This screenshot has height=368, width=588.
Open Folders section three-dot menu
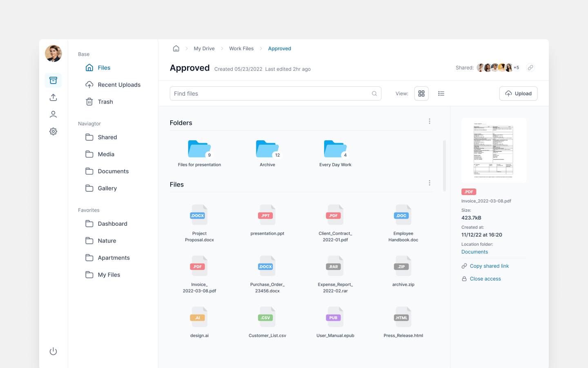[430, 121]
